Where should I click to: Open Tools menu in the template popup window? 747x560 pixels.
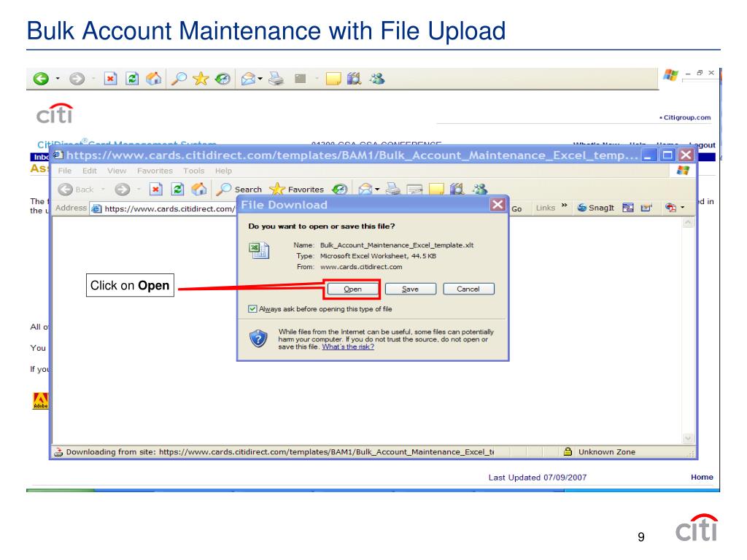click(194, 171)
